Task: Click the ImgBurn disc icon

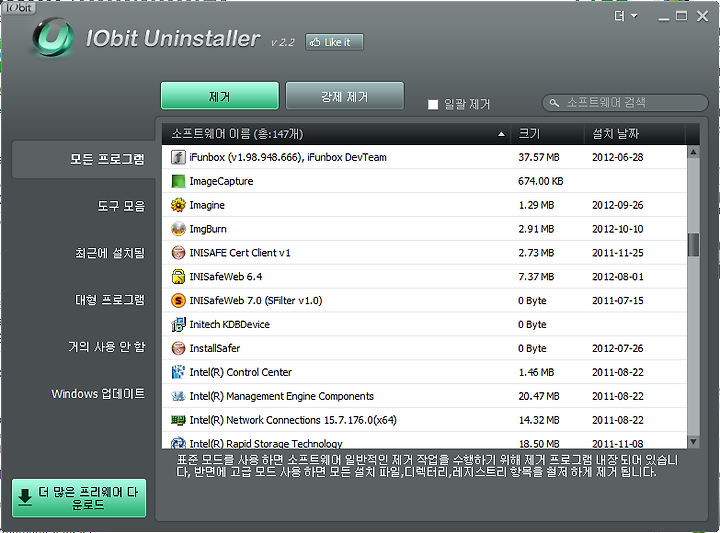Action: 178,229
